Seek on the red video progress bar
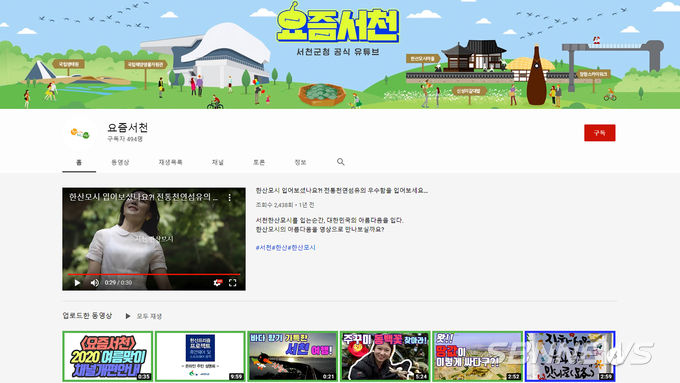The image size is (680, 383). point(154,274)
